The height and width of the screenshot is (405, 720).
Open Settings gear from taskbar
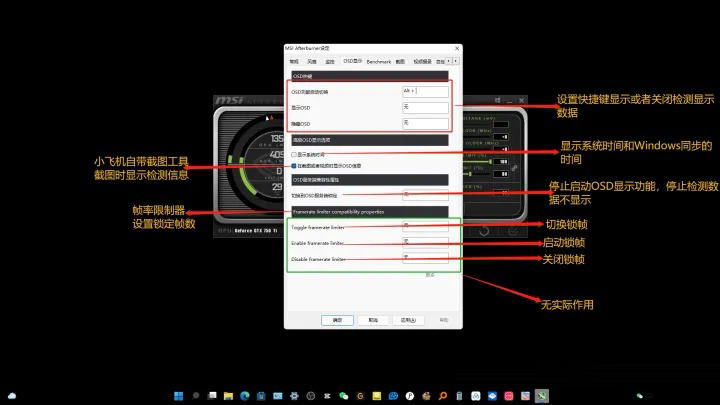click(x=294, y=396)
